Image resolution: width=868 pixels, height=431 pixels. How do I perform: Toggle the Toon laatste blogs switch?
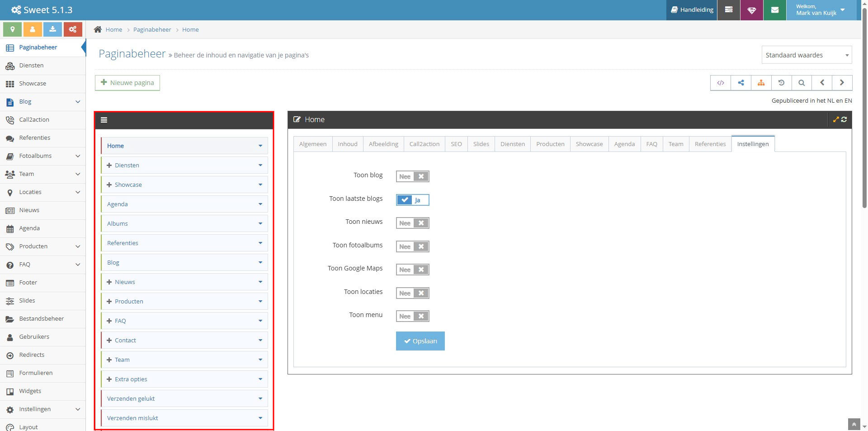tap(412, 200)
